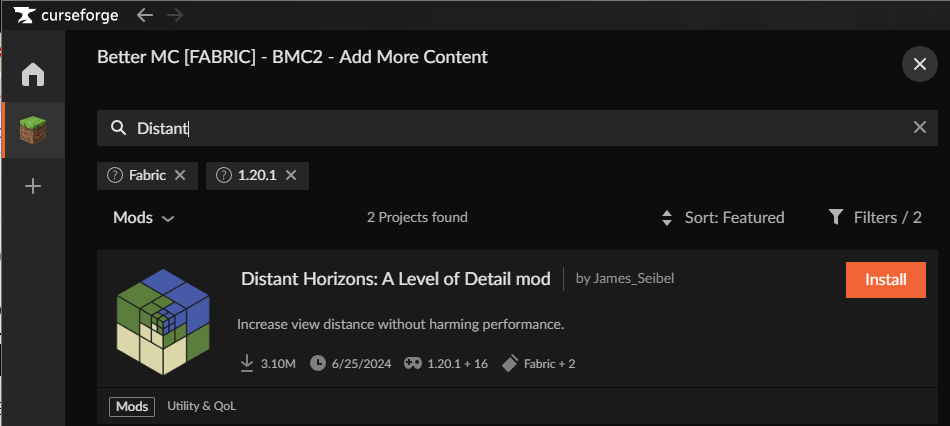Click the gamepad game version icon
The height and width of the screenshot is (426, 950).
(x=413, y=364)
